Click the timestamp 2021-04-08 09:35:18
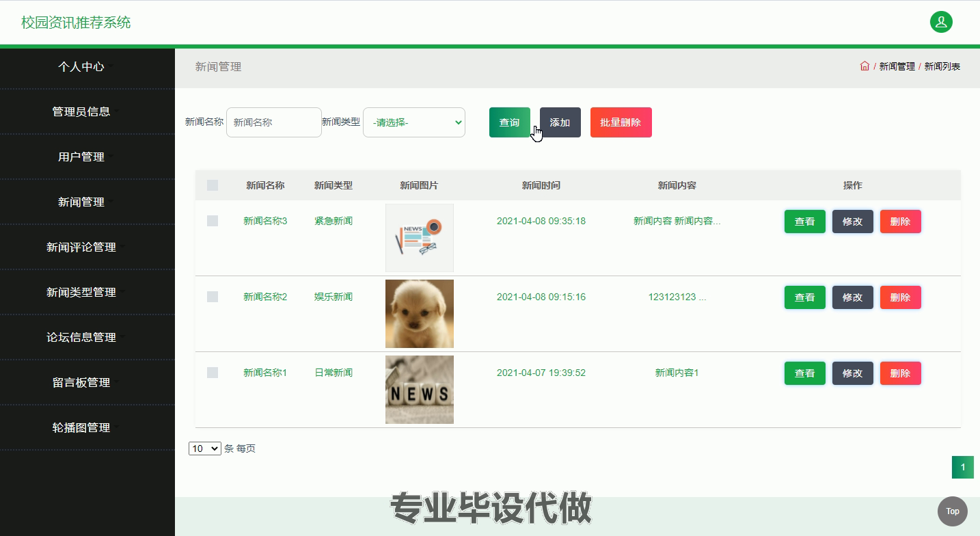This screenshot has width=980, height=536. coord(541,221)
